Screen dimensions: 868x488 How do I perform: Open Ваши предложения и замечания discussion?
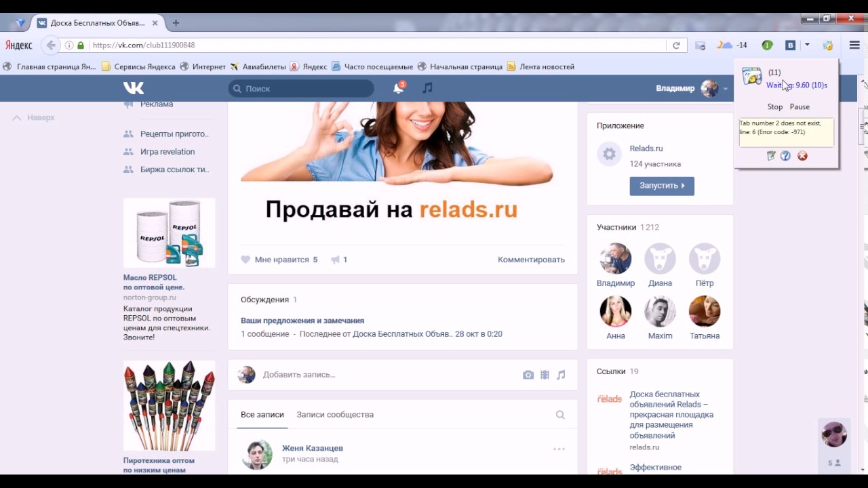(x=302, y=321)
